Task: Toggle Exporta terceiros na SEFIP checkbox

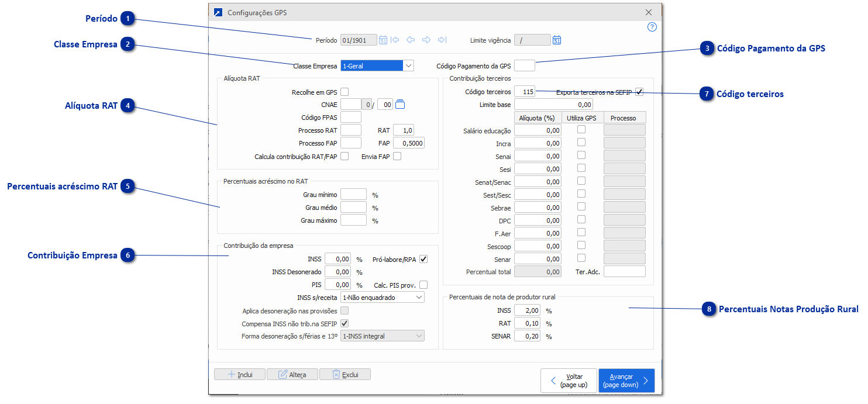Action: coord(639,92)
